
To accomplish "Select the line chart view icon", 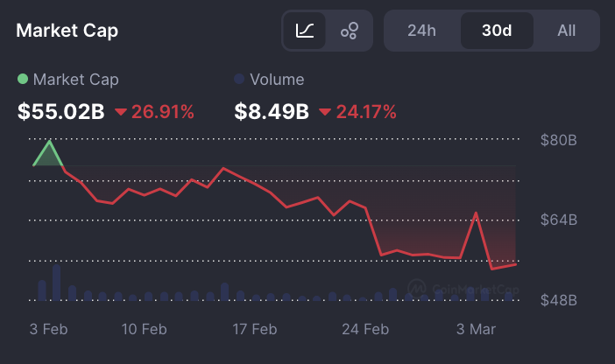I will tap(304, 31).
